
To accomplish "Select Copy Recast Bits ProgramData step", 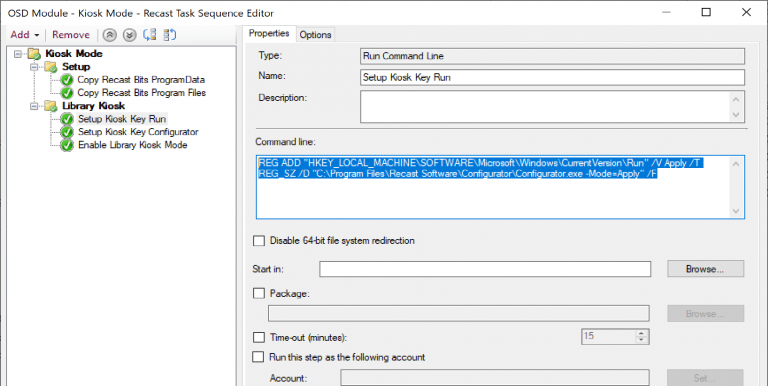I will tap(141, 80).
